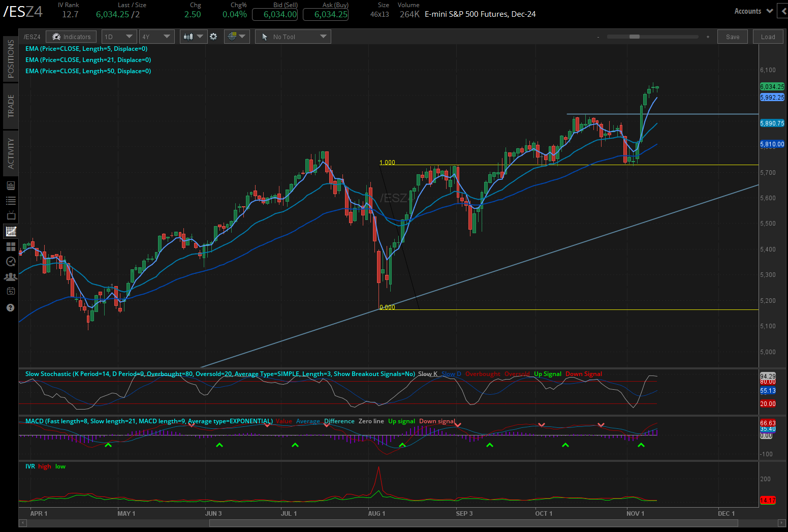Click the clock icon in the left sidebar

coord(10,262)
